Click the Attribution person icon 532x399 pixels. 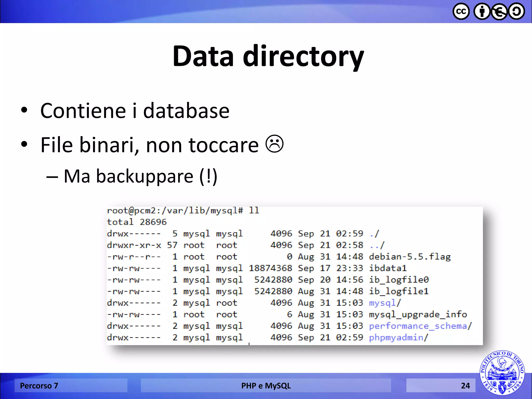point(482,11)
